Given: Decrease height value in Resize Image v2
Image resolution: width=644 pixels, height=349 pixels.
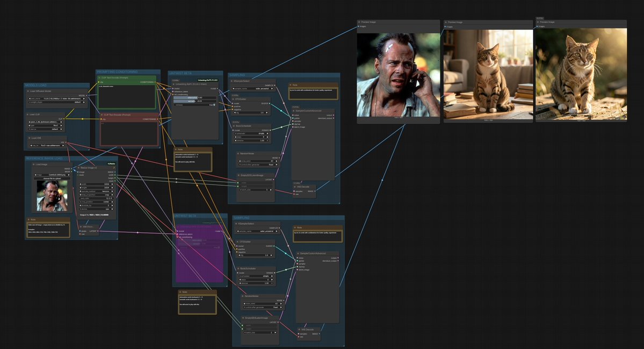Looking at the screenshot, I should [81, 188].
